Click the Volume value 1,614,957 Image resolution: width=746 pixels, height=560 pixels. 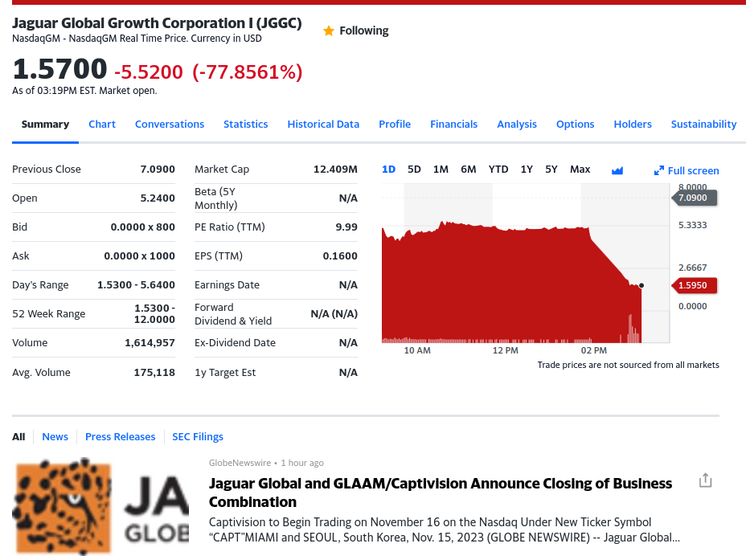pos(150,343)
